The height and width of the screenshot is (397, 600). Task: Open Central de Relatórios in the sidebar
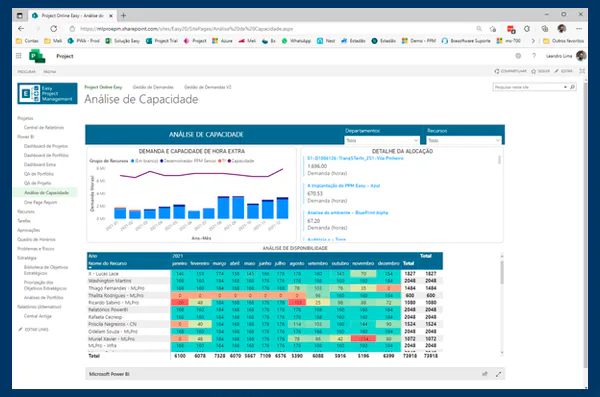44,127
